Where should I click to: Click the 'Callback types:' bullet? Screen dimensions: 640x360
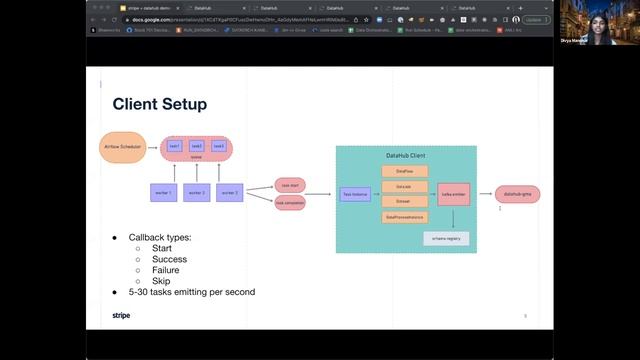[x=160, y=237]
